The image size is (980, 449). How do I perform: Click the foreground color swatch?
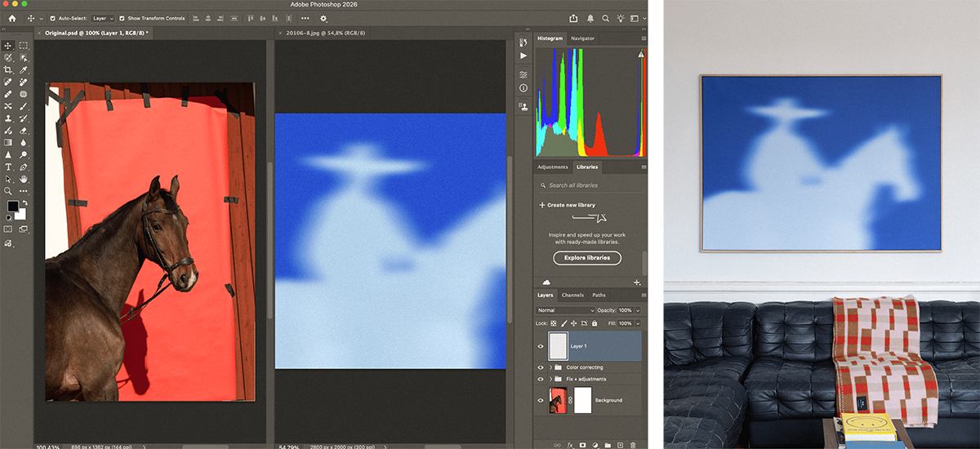coord(14,207)
